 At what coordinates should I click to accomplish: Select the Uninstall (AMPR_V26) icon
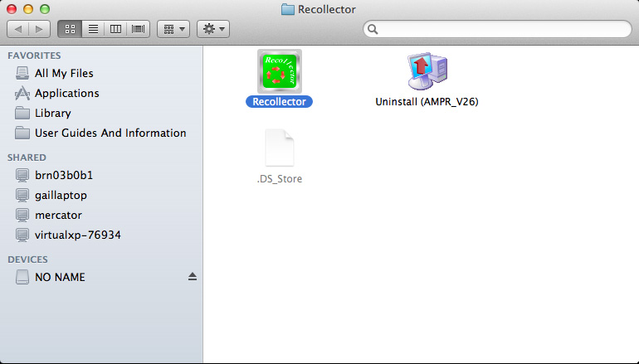[x=427, y=71]
